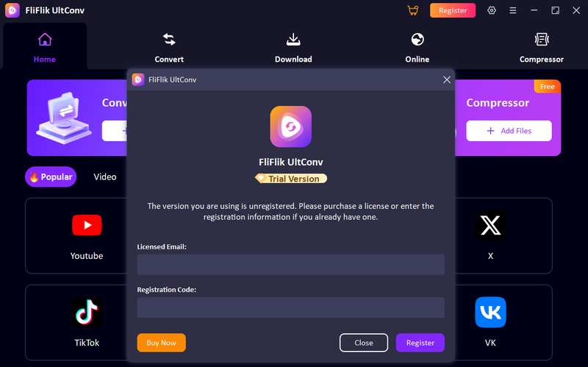This screenshot has width=588, height=367.
Task: Click the Compressor film icon
Action: [542, 39]
